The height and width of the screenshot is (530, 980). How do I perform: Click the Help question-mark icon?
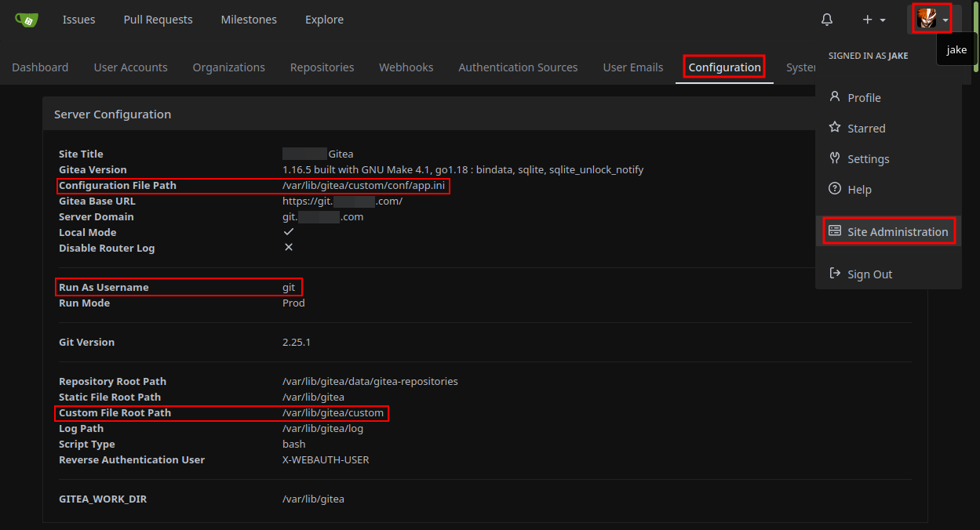(835, 189)
